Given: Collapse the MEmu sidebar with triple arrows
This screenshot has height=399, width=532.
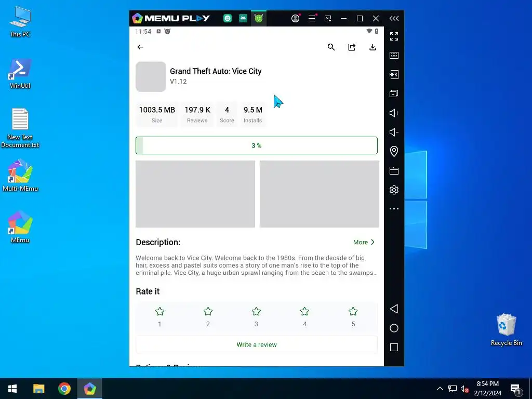Looking at the screenshot, I should (x=394, y=18).
